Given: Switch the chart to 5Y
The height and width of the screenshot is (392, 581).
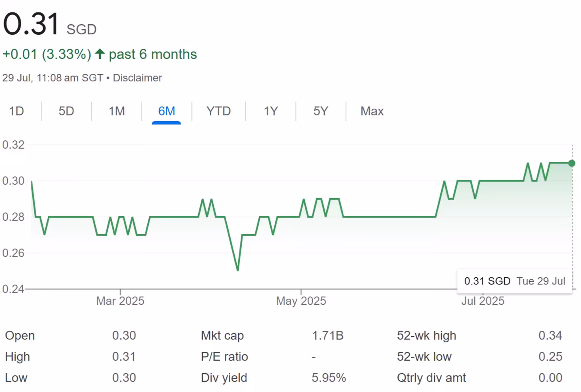Looking at the screenshot, I should 321,111.
